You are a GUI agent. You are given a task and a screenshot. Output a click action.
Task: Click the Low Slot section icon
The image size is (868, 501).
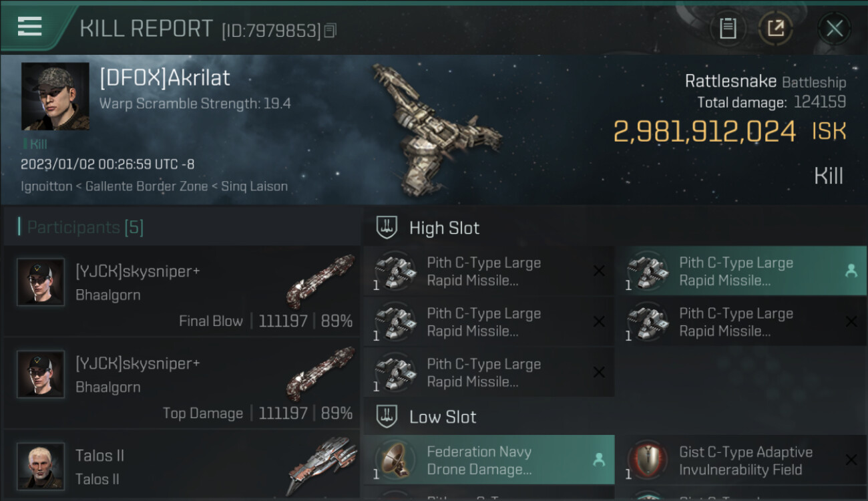[387, 417]
